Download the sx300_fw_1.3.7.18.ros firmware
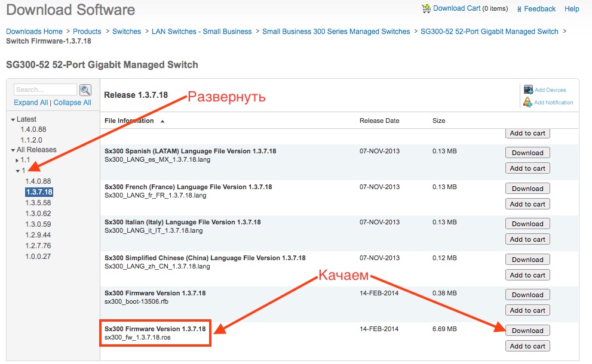The width and height of the screenshot is (592, 364). click(x=527, y=331)
